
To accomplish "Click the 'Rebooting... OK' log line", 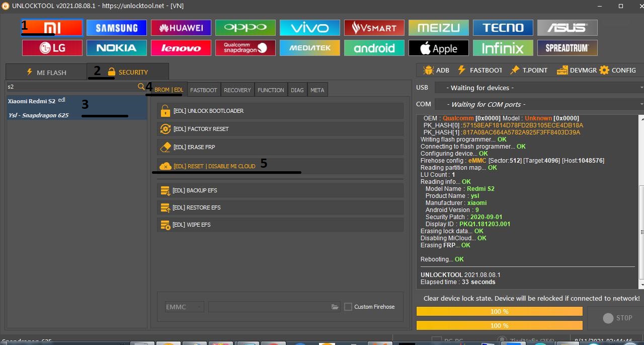I will [442, 259].
